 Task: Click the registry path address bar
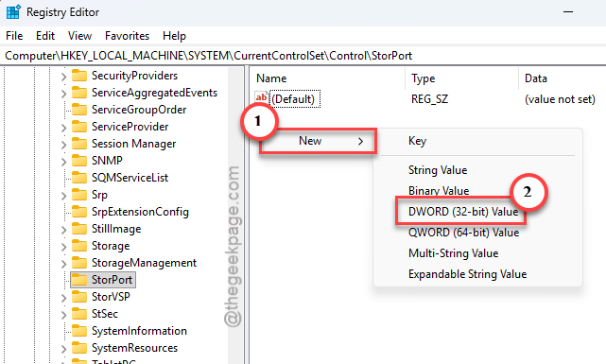303,56
